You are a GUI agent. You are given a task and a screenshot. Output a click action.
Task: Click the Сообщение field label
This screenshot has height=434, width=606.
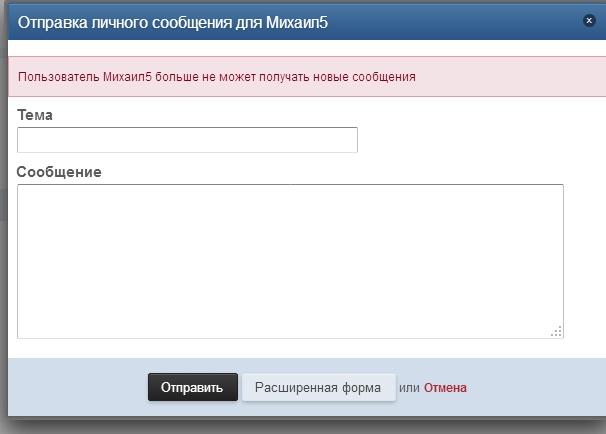tap(59, 172)
